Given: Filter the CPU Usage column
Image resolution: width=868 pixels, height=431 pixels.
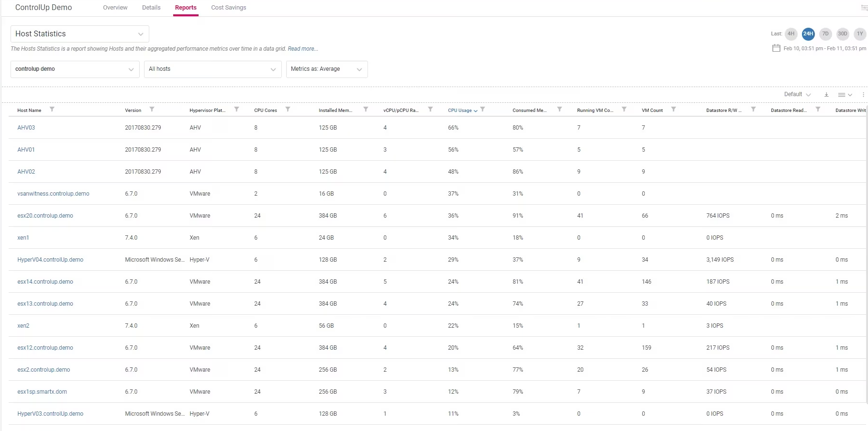Looking at the screenshot, I should (483, 110).
